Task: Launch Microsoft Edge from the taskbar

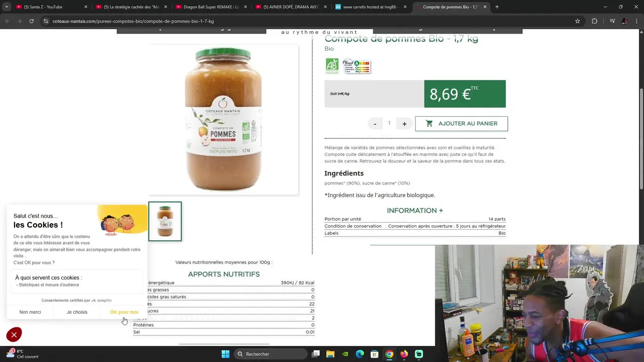Action: 360,354
